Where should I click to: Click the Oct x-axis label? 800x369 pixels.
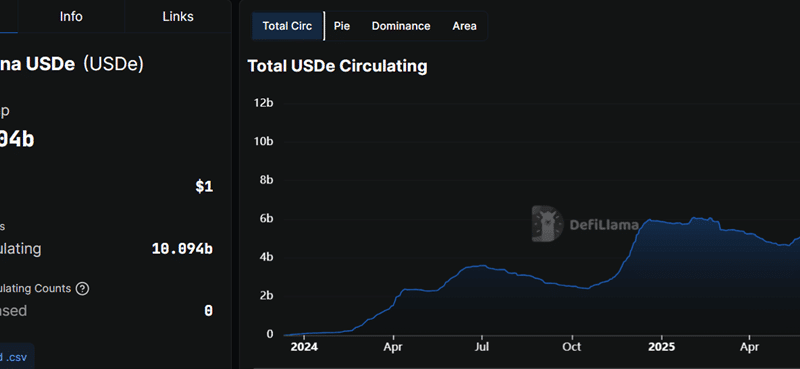[572, 348]
